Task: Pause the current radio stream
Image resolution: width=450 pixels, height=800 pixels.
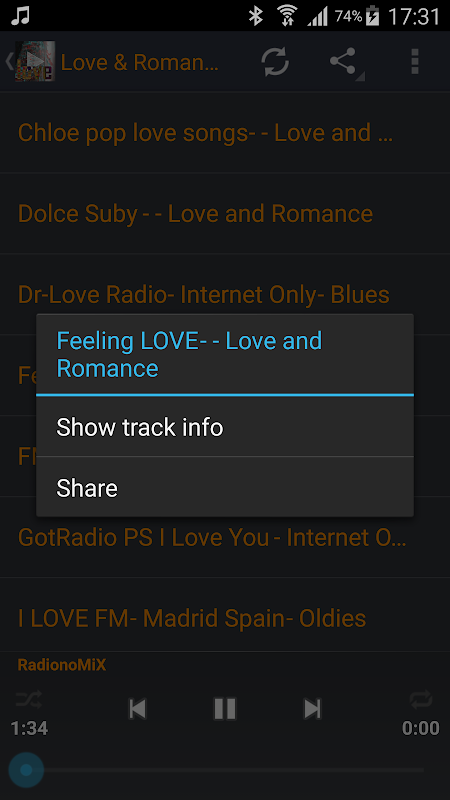Action: click(224, 709)
